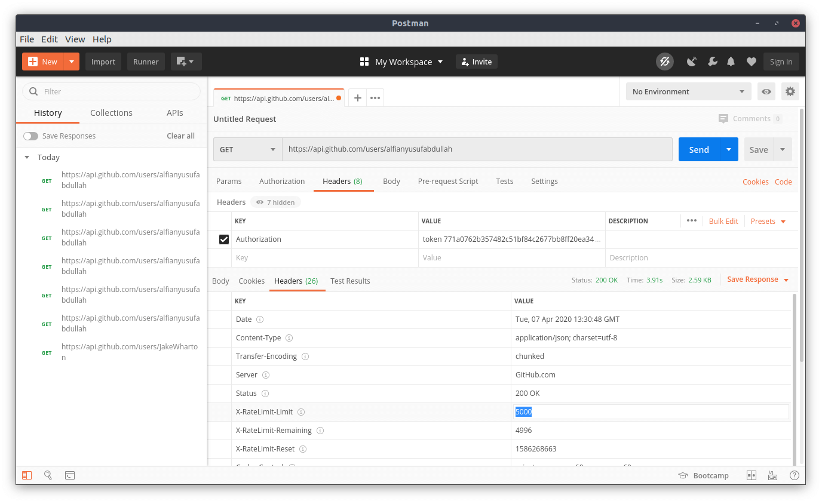Viewport: 822px width, 504px height.
Task: Click the sync status icon
Action: point(665,62)
